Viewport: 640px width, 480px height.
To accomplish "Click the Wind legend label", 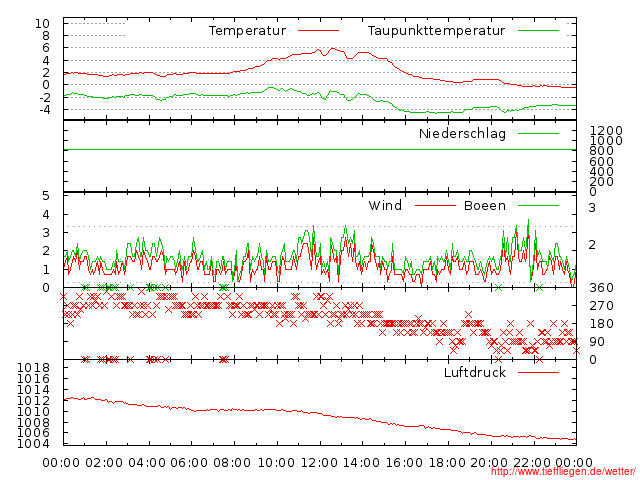I will 385,205.
